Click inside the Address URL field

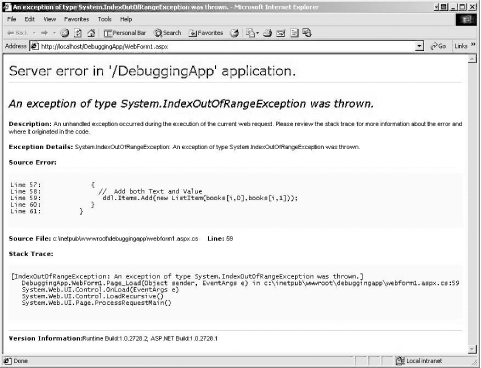(x=227, y=46)
